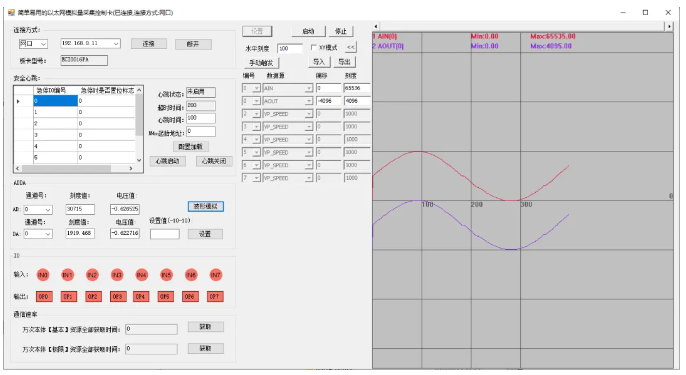Image resolution: width=686 pixels, height=375 pixels.
Task: Click the heartbeat table vertical scrollbar
Action: (x=139, y=125)
